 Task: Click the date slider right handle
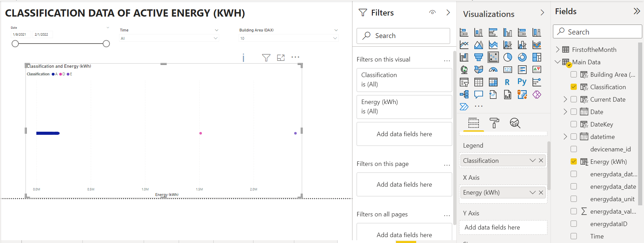(106, 44)
